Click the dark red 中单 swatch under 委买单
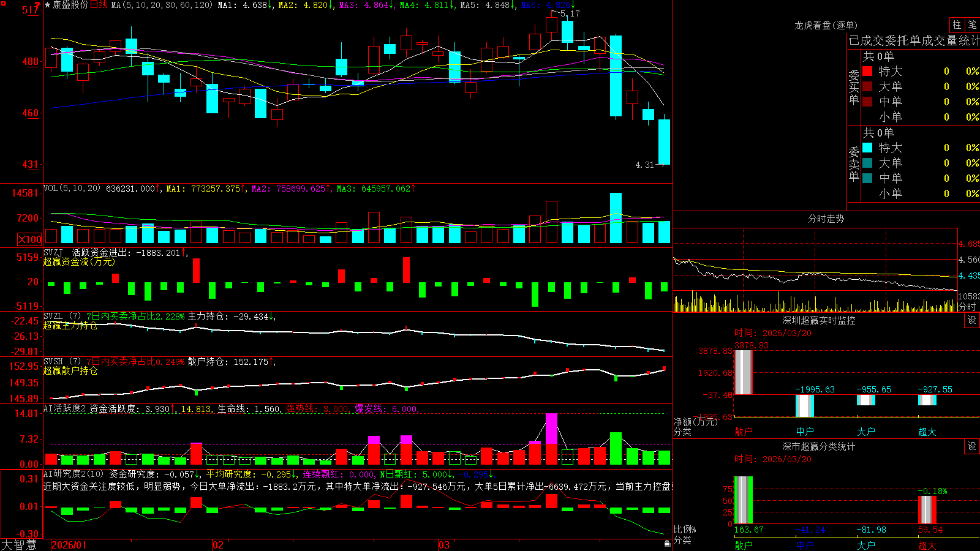 (x=867, y=102)
